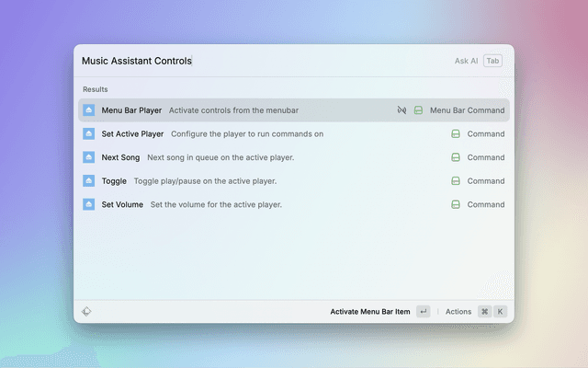588x368 pixels.
Task: Click the Menu Bar Player extension icon
Action: 89,110
